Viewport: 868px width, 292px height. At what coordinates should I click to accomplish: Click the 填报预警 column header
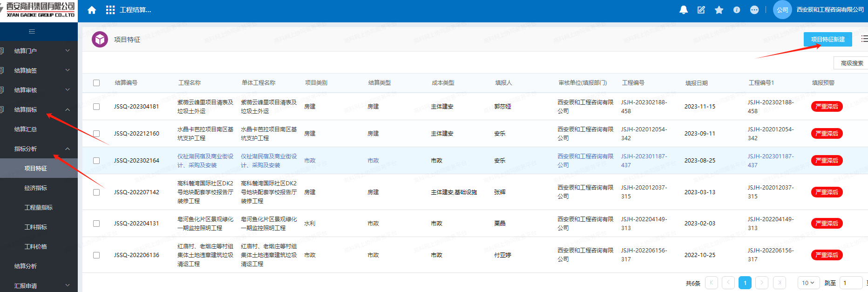pos(823,83)
